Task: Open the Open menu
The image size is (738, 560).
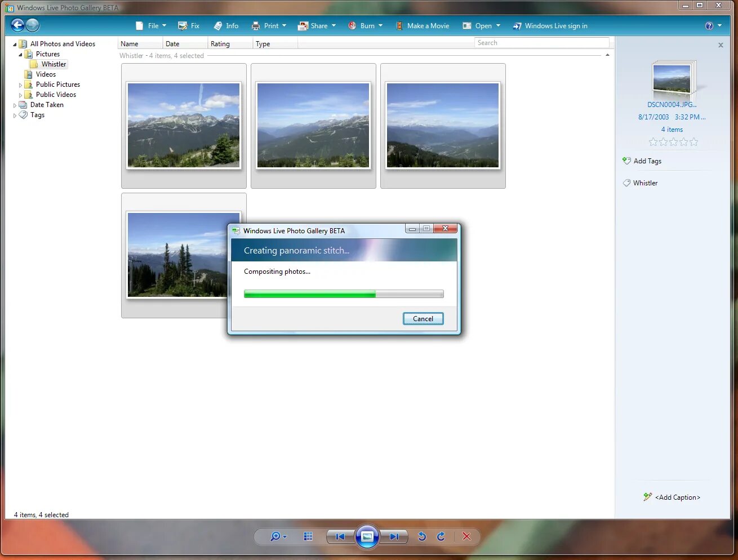Action: click(x=481, y=26)
